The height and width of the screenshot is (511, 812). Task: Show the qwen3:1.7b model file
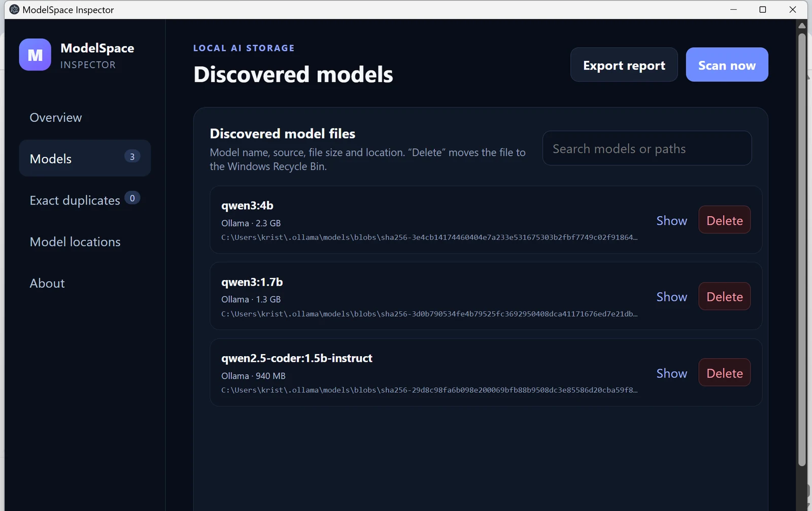pyautogui.click(x=671, y=296)
